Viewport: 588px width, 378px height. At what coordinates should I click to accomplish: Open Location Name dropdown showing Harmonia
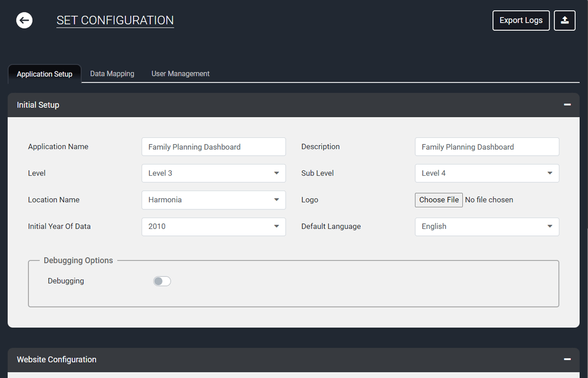pyautogui.click(x=214, y=200)
